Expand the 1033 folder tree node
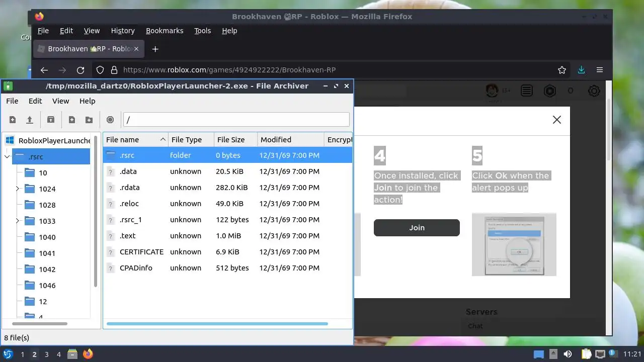The image size is (644, 362). click(x=18, y=221)
